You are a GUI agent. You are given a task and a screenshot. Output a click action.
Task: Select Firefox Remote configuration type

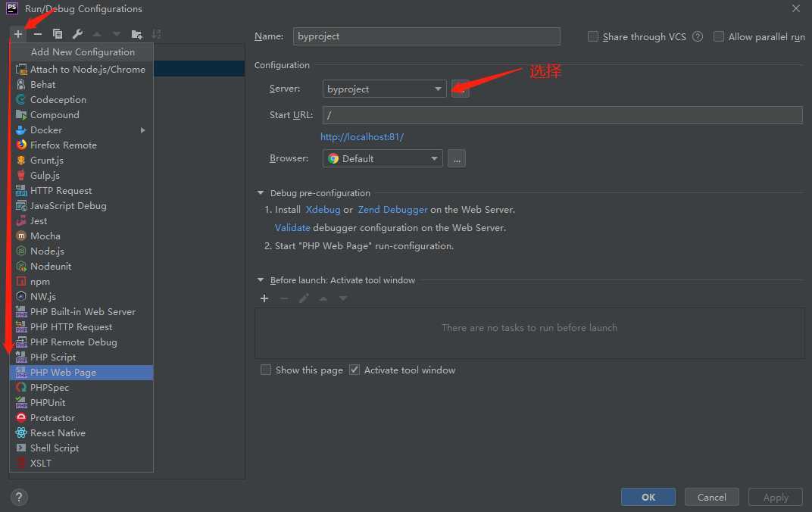(81, 145)
